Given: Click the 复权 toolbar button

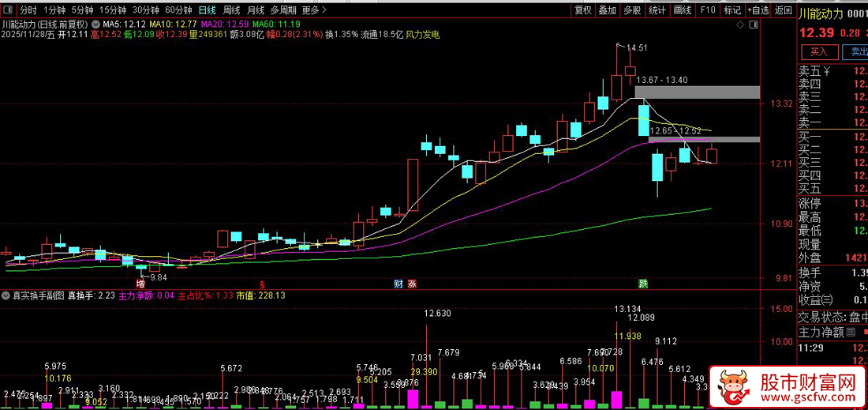Looking at the screenshot, I should (583, 10).
